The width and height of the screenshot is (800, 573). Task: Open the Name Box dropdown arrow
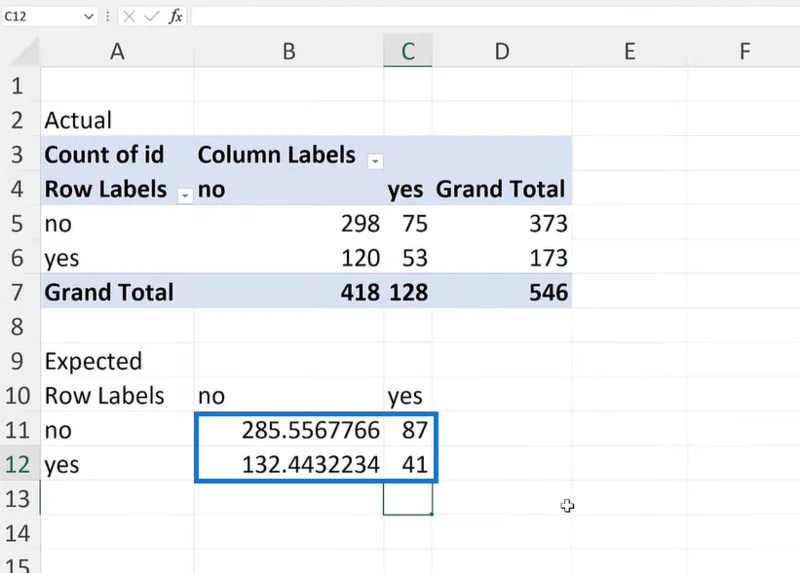coord(88,16)
